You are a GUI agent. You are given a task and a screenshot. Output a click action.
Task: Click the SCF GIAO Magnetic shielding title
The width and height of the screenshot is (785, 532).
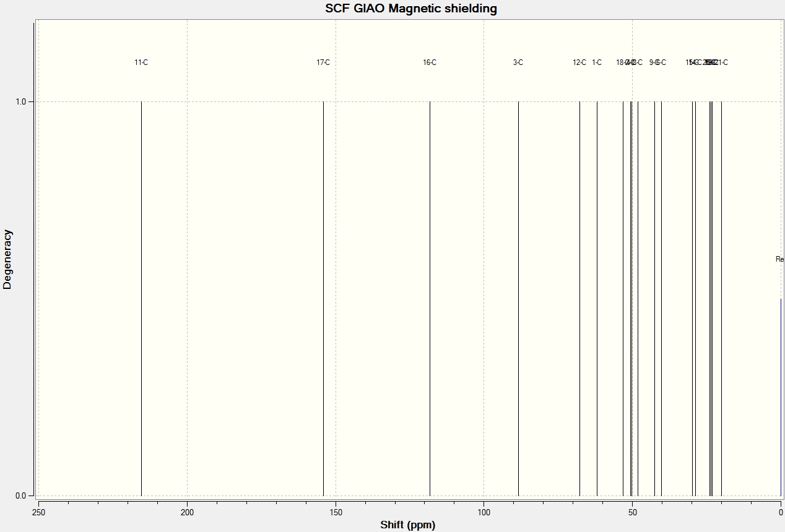(x=411, y=9)
